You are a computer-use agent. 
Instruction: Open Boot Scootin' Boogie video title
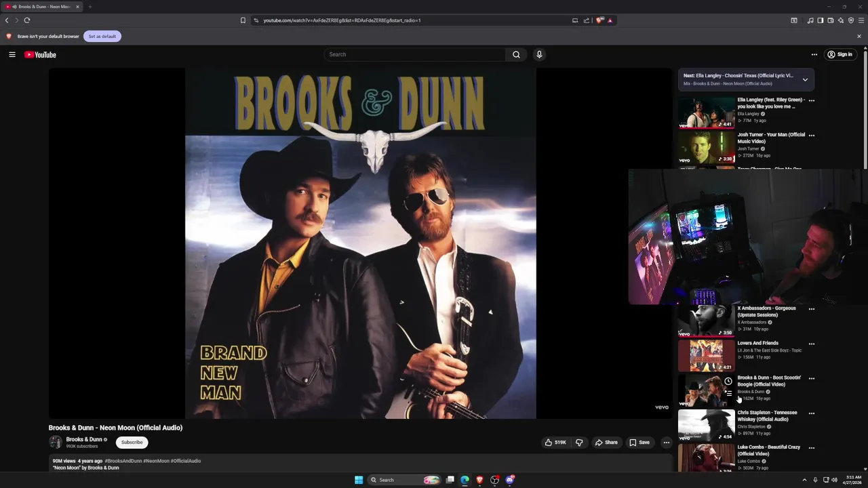click(x=769, y=381)
